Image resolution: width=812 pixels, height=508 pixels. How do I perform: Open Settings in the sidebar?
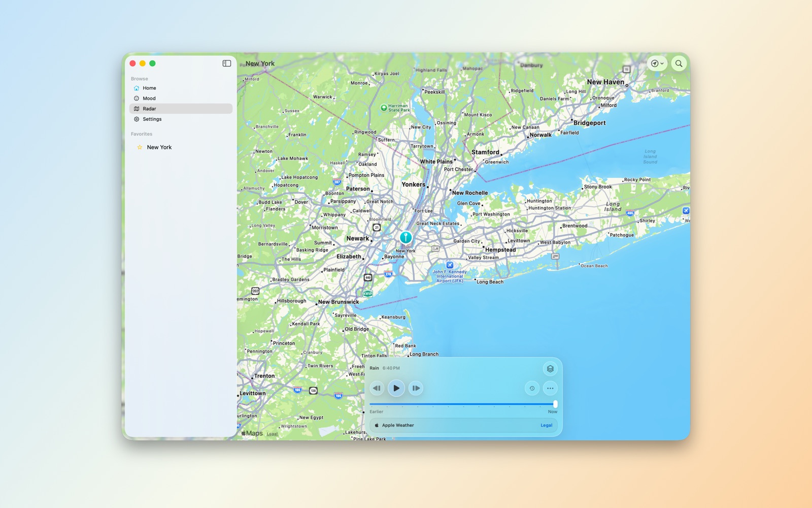[181, 119]
